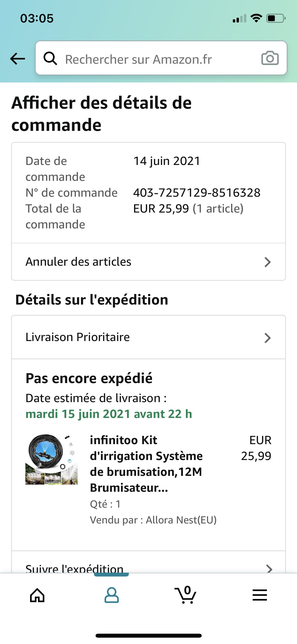Tap the Wi-Fi status icon
The image size is (297, 644).
click(256, 18)
